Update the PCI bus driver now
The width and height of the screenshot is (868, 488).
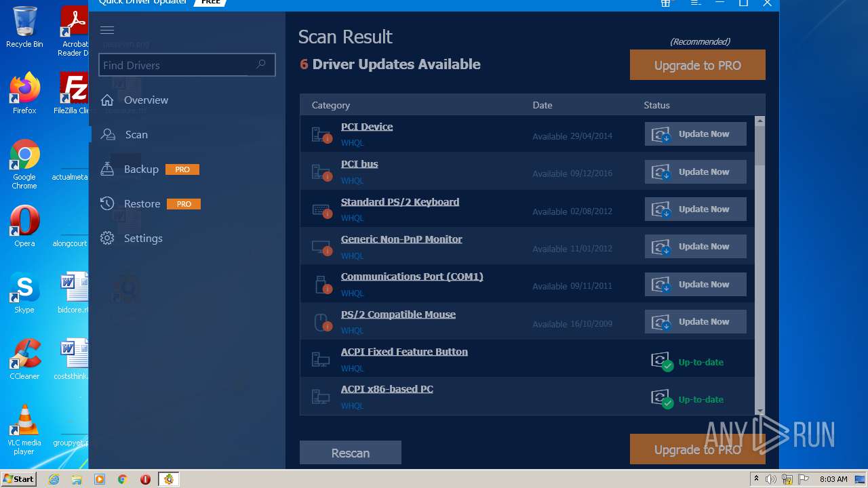[x=696, y=171]
